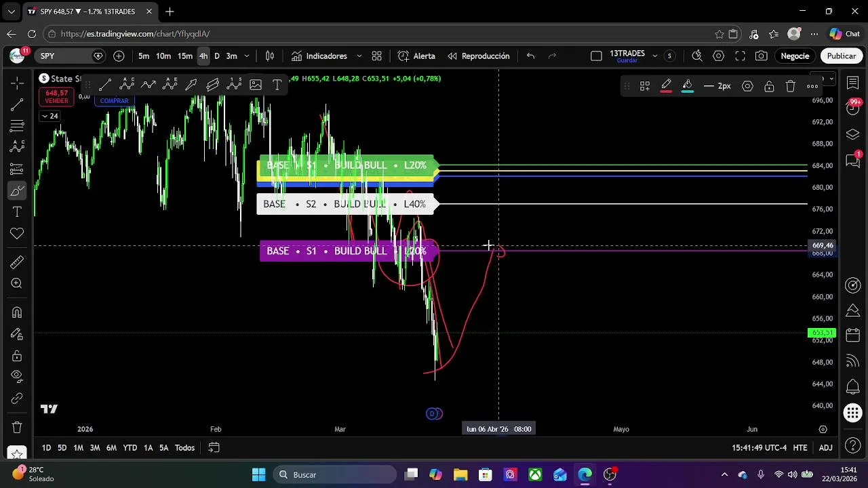868x488 pixels.
Task: Click the COMPRAR button
Action: 114,101
